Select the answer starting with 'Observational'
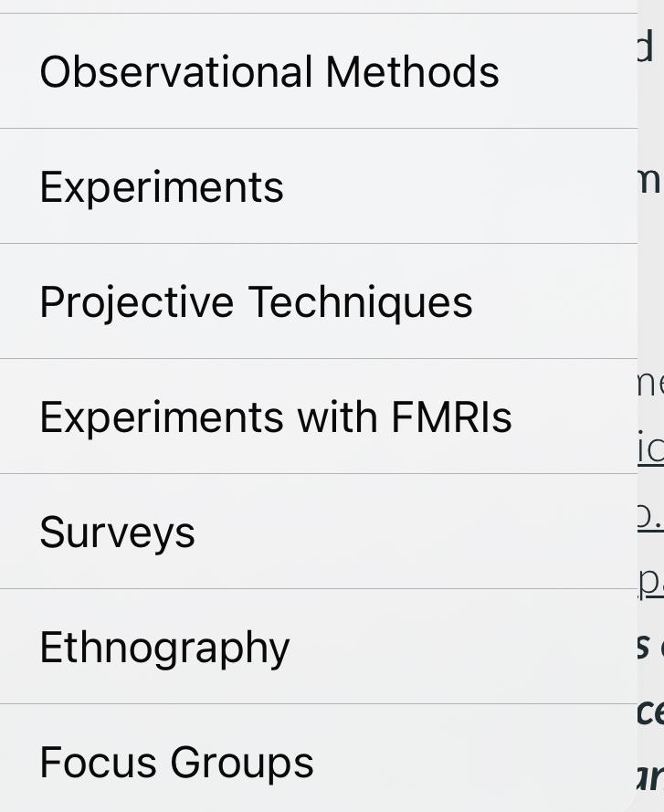The width and height of the screenshot is (664, 812). pos(269,70)
